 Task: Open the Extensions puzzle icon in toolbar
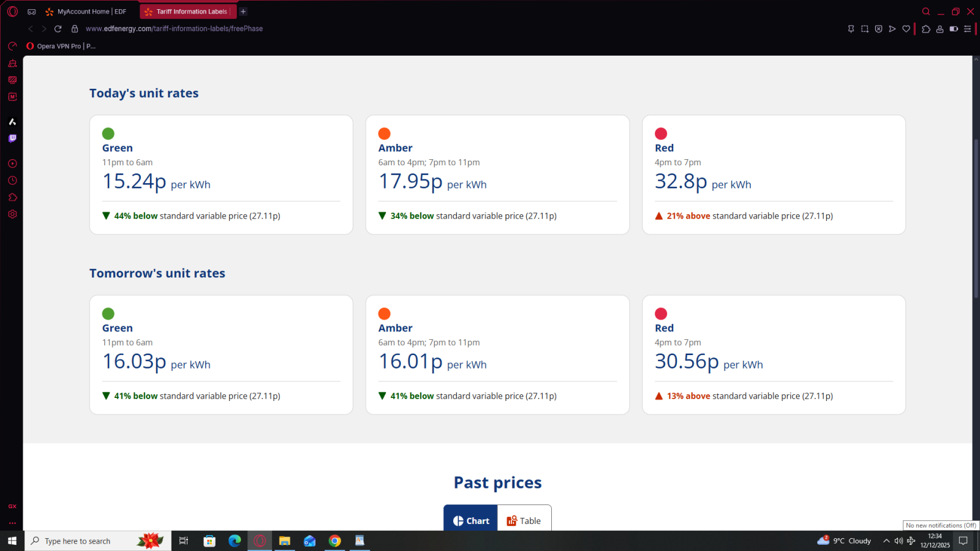[926, 29]
